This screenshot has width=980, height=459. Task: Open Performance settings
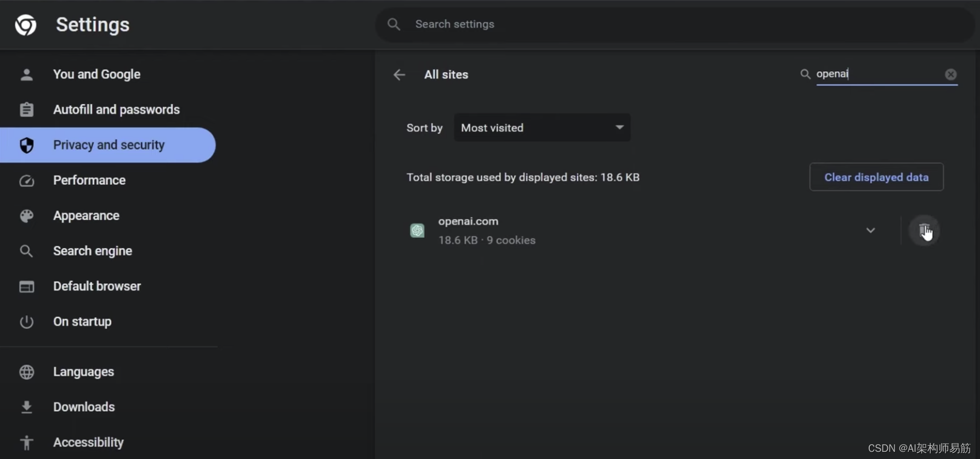89,180
